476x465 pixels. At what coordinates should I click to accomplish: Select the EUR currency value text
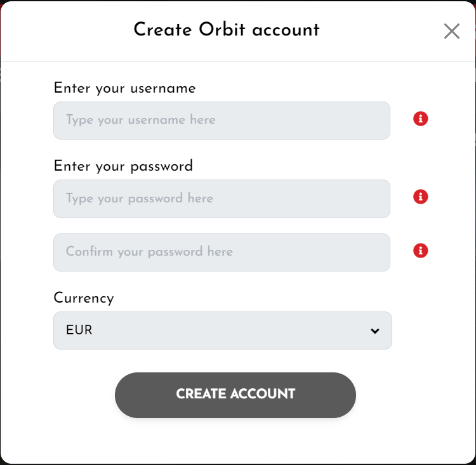click(x=79, y=331)
